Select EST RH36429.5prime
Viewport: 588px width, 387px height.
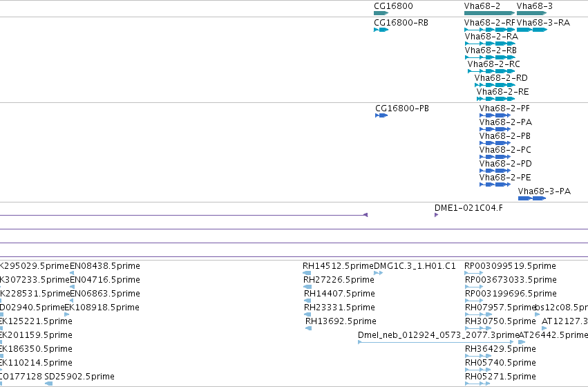click(500, 349)
